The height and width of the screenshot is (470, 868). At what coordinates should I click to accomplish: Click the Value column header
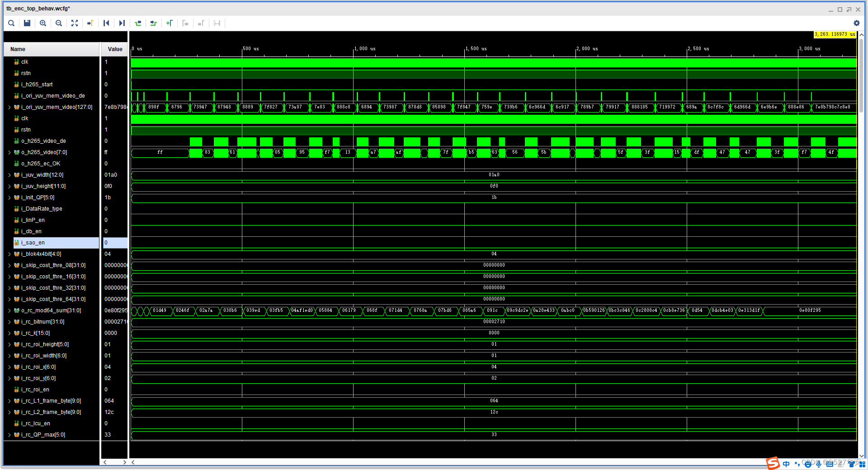pyautogui.click(x=115, y=49)
